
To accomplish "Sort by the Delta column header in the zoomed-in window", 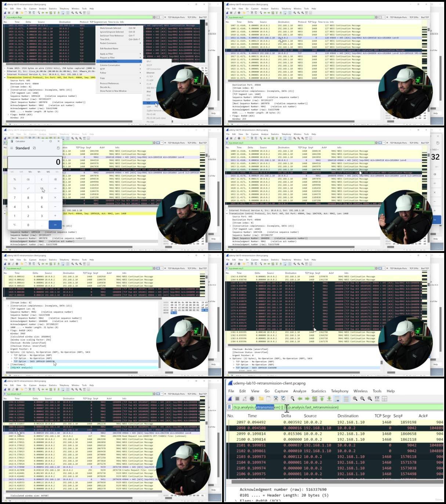I will coord(286,416).
